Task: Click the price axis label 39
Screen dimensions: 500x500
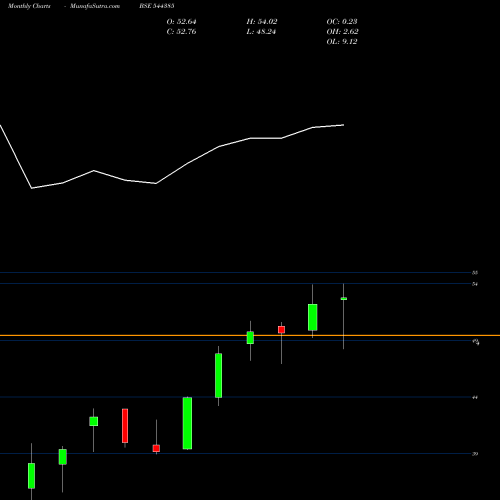Action: point(475,454)
